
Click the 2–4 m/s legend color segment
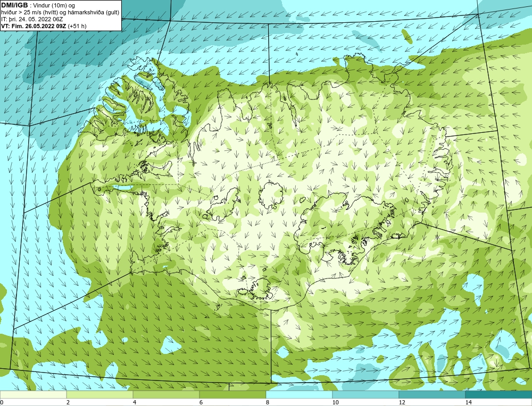[x=100, y=394]
